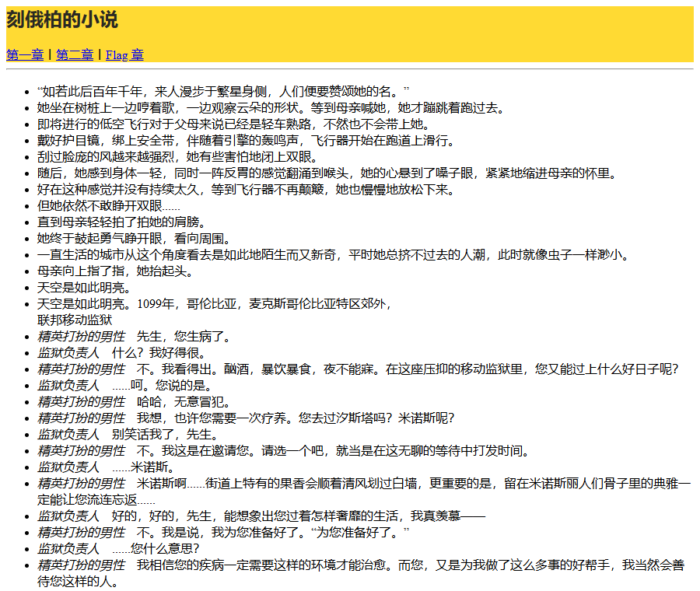Screen dimensions: 700x591
Task: Click the line containing “为您准备好了。”
Action: 223,533
